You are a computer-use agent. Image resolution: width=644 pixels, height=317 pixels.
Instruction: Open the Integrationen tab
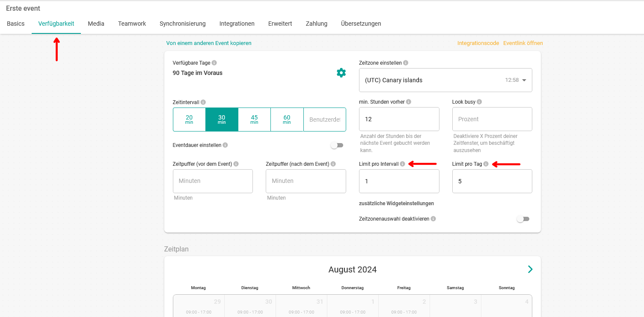[237, 24]
